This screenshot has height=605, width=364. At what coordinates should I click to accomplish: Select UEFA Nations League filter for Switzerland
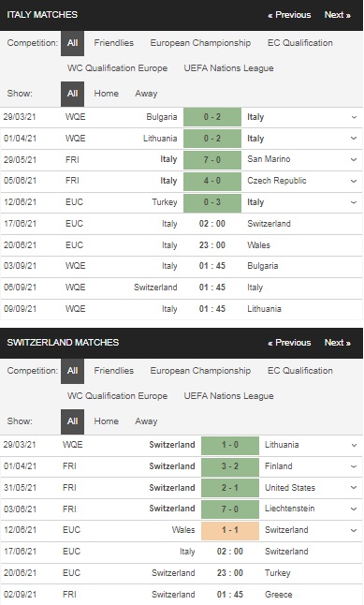pyautogui.click(x=228, y=396)
